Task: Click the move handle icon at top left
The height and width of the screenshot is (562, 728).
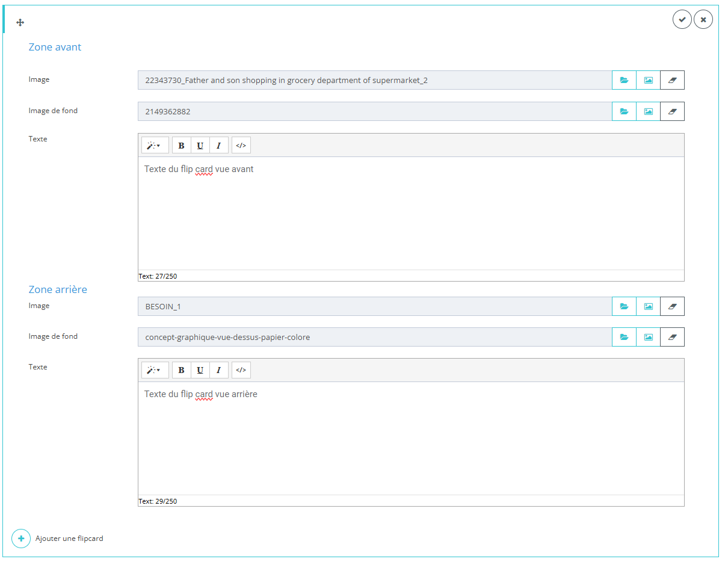Action: click(20, 23)
